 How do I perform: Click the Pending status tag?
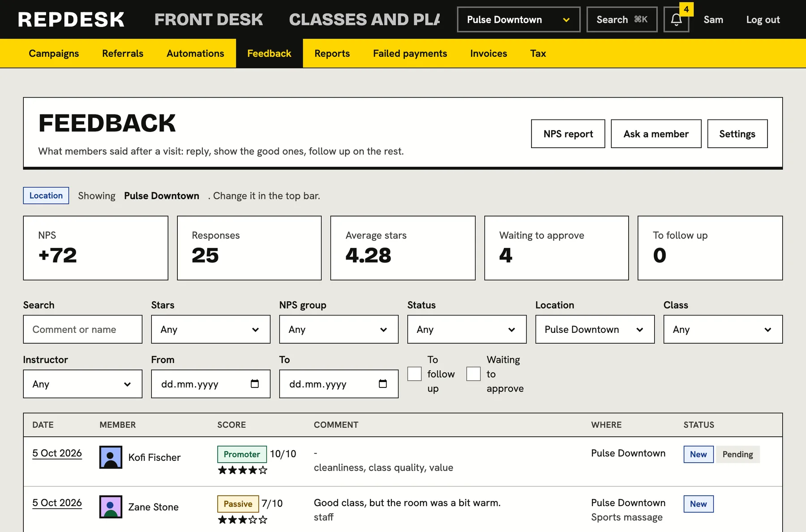click(737, 454)
